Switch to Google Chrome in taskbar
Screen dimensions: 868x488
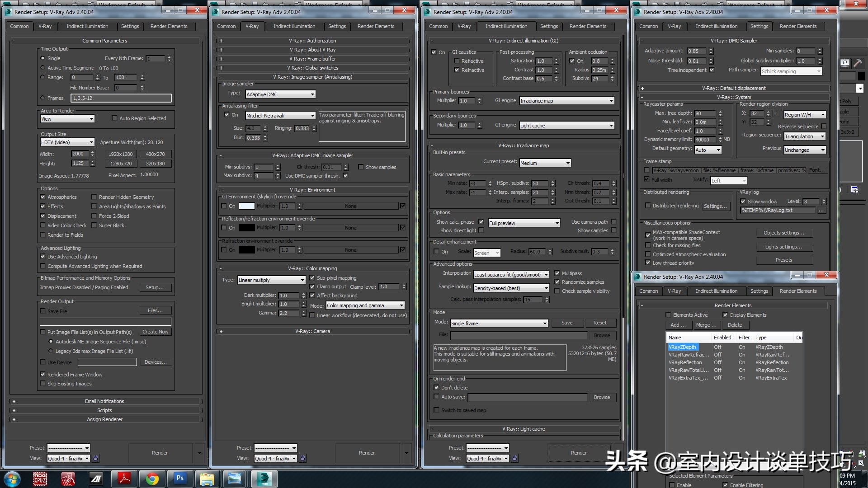152,479
